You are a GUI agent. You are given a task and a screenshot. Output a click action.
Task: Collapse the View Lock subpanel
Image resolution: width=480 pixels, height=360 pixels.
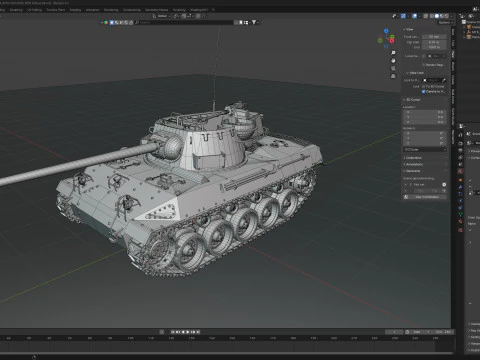click(x=415, y=73)
